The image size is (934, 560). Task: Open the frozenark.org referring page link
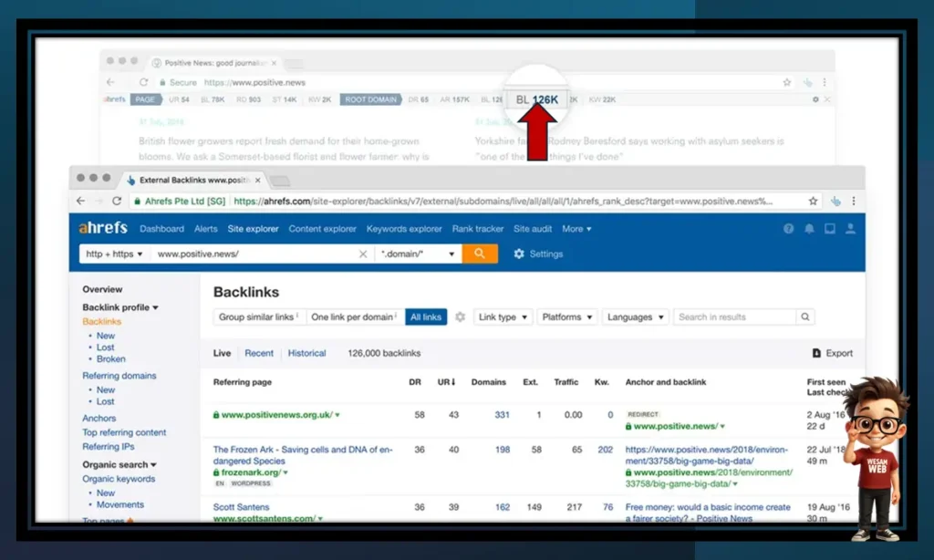click(251, 472)
